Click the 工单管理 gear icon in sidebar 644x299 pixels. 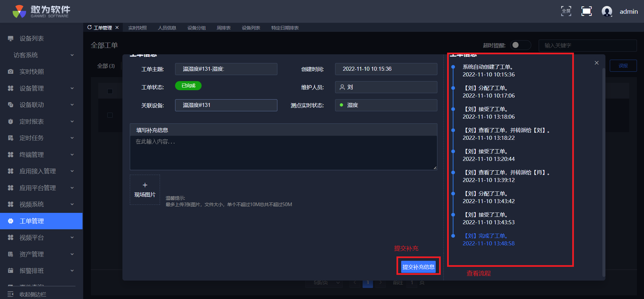[x=11, y=221]
